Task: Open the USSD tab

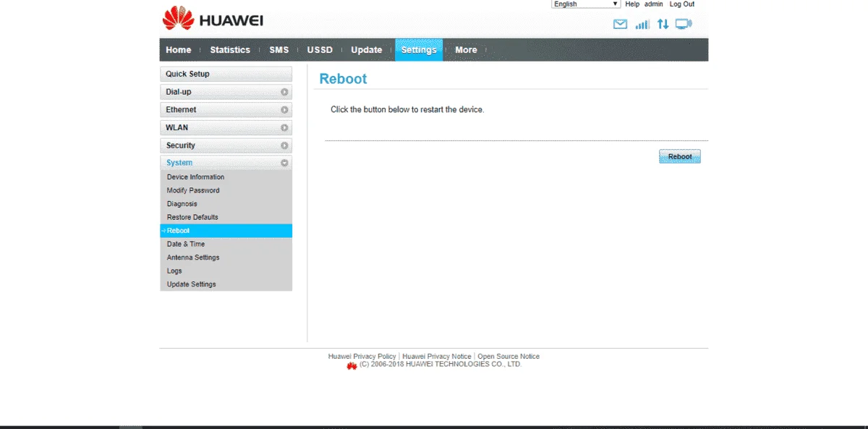Action: pos(320,50)
